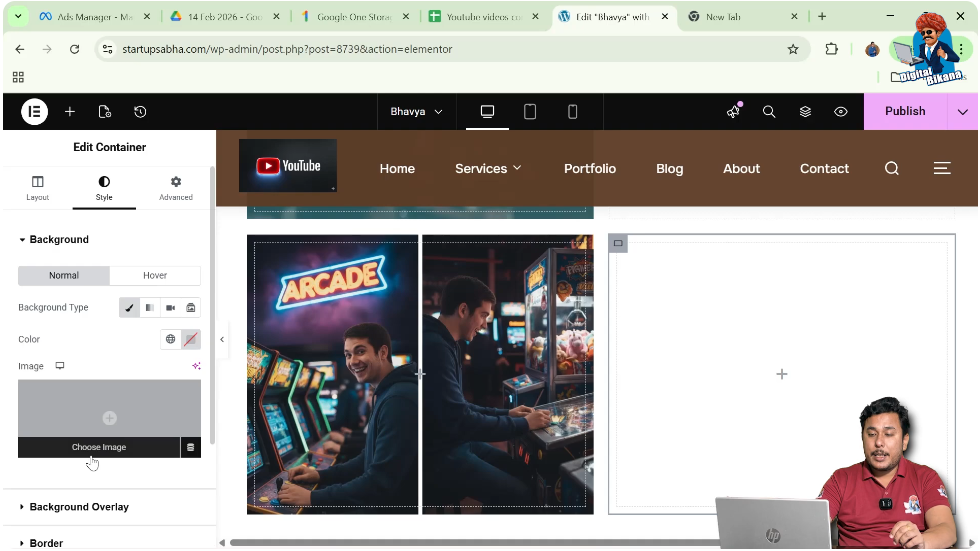Toggle the preview changes eye icon
Image resolution: width=980 pixels, height=551 pixels.
point(841,112)
